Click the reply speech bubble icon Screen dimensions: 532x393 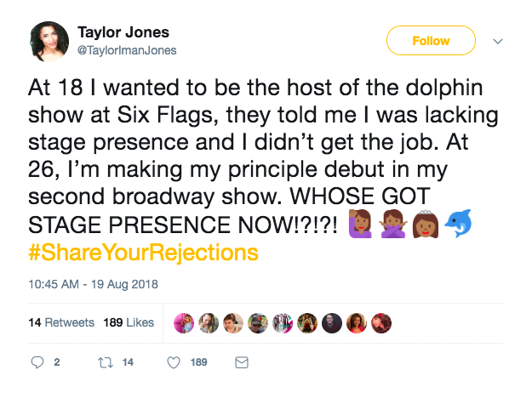coord(37,362)
